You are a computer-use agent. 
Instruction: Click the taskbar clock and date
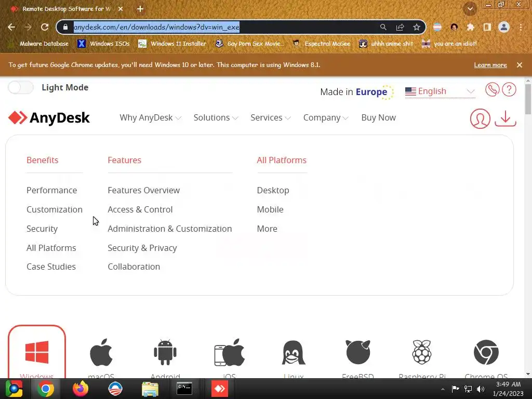point(508,389)
